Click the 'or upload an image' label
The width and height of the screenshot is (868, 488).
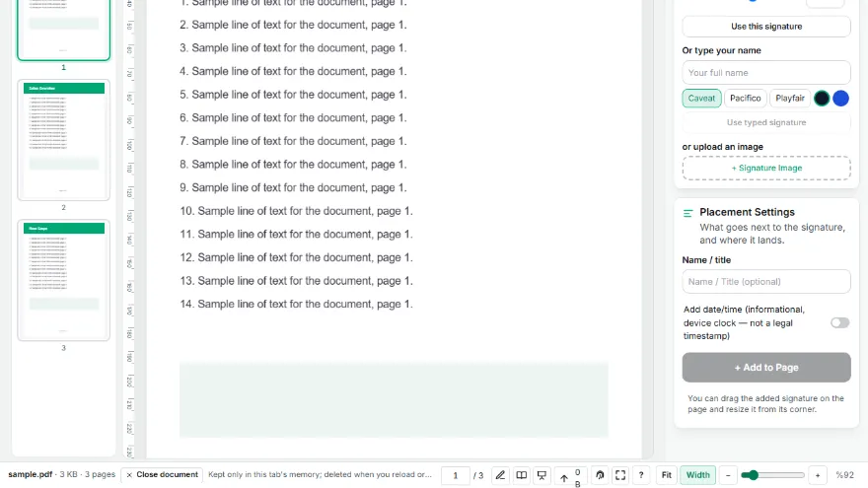[722, 147]
